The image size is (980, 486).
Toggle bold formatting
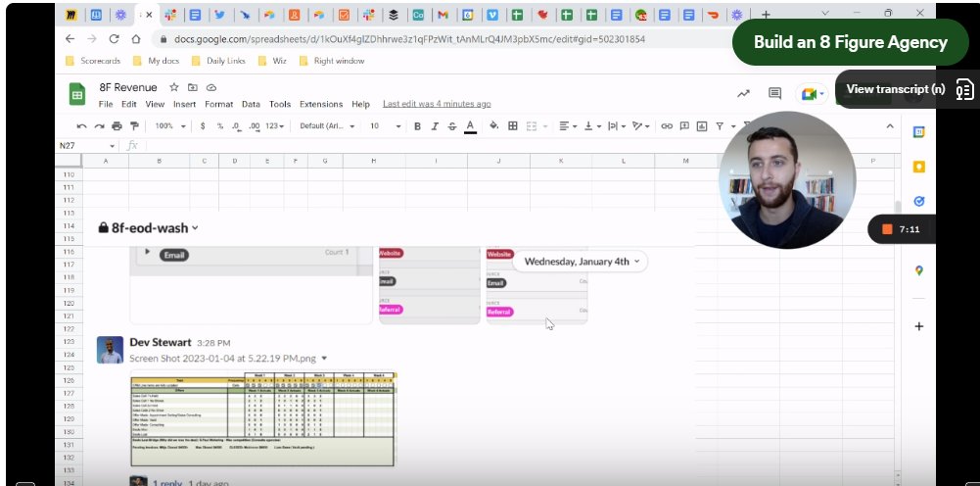coord(417,126)
